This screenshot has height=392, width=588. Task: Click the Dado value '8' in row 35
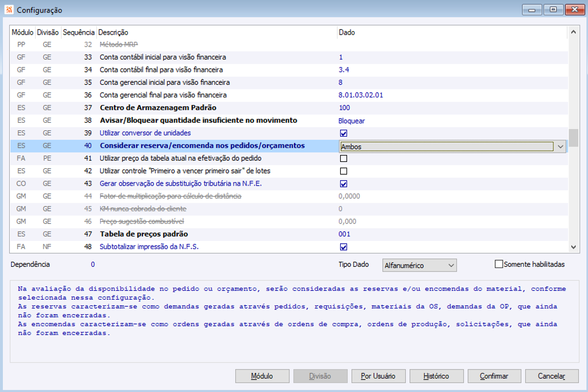[341, 82]
